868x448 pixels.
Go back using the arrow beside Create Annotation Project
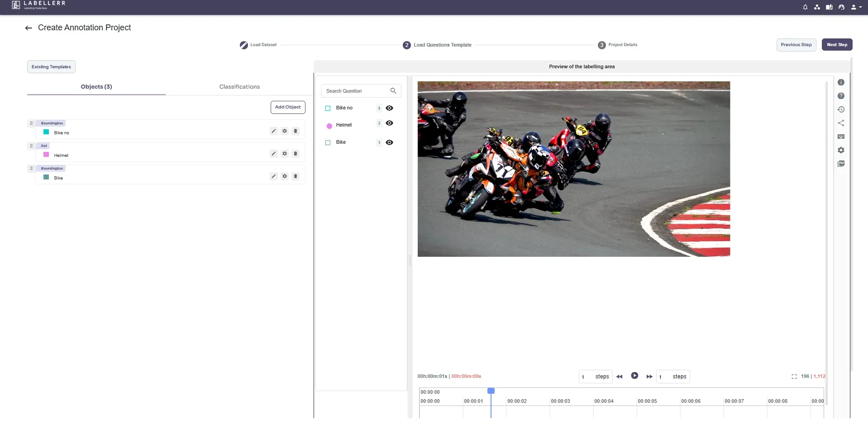(29, 28)
